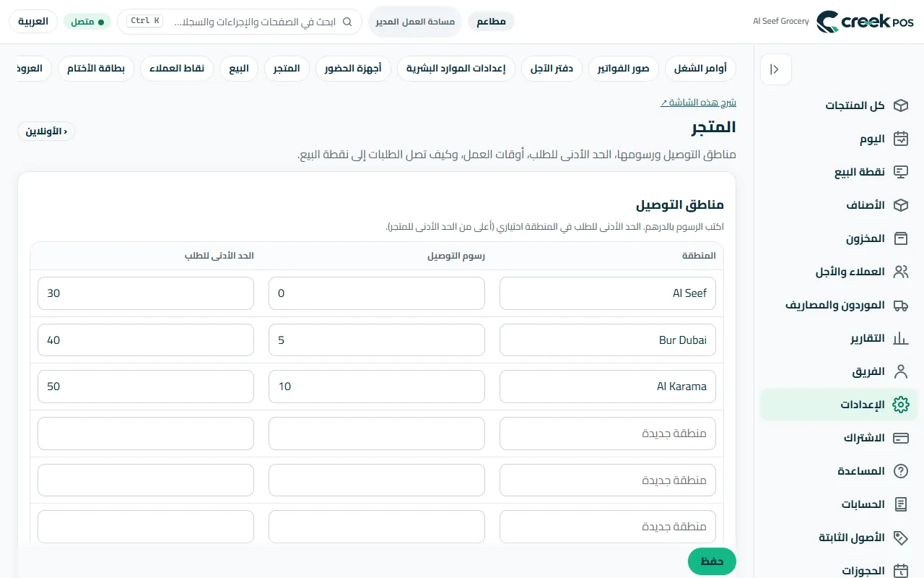Edit Al Karama minimum order field
This screenshot has width=924, height=578.
(x=146, y=387)
